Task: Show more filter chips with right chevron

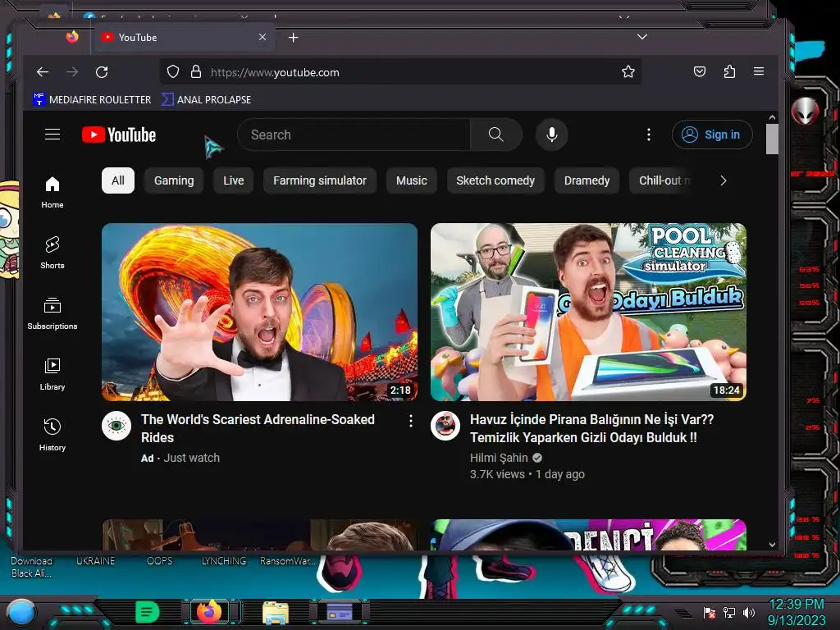Action: click(x=724, y=180)
